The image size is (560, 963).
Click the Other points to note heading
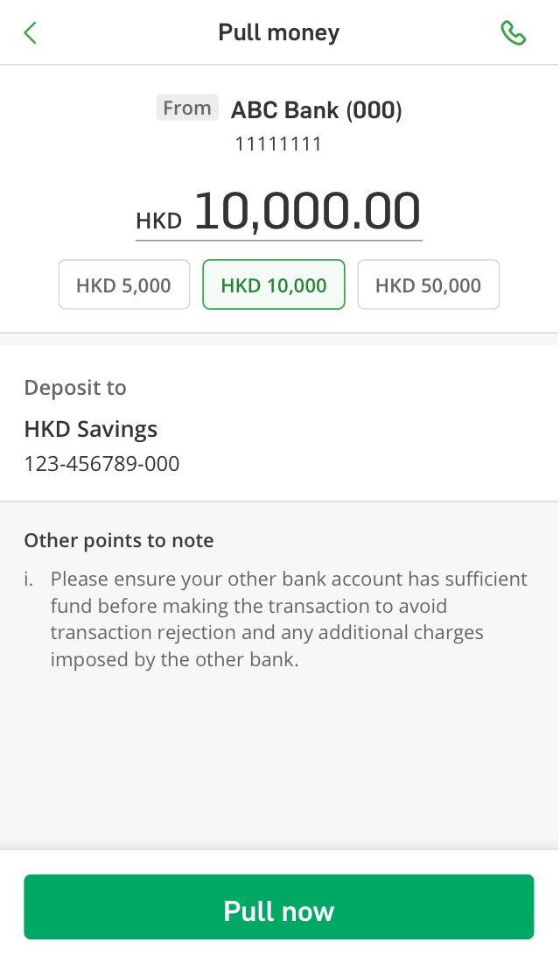click(x=119, y=540)
